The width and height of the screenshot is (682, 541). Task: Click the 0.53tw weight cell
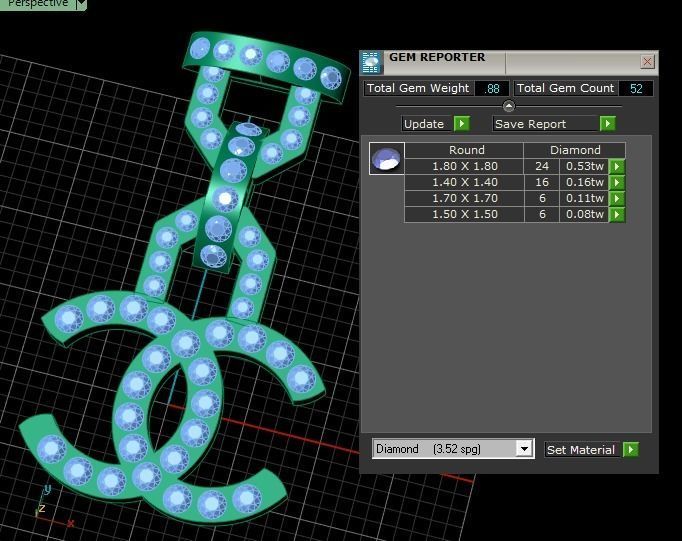(584, 166)
